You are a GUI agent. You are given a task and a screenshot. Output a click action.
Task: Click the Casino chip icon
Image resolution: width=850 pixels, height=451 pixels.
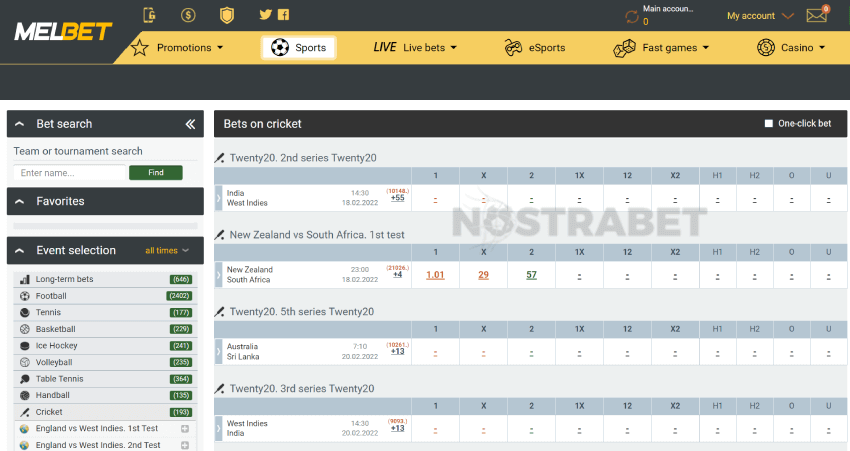(x=765, y=48)
